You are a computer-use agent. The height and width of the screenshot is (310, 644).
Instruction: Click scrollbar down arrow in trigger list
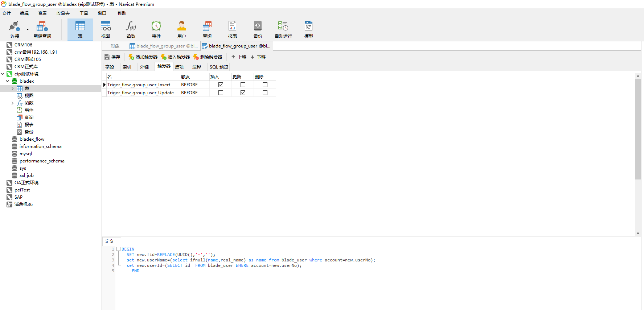click(638, 233)
